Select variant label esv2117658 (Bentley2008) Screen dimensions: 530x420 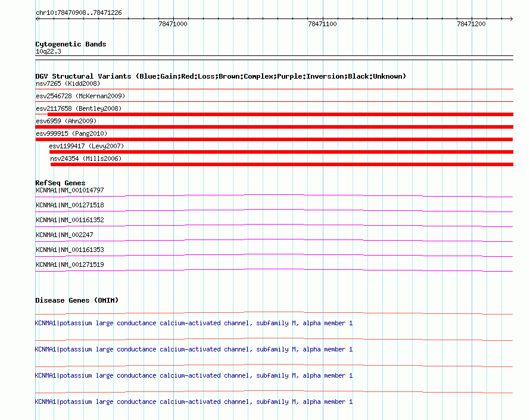(79, 108)
